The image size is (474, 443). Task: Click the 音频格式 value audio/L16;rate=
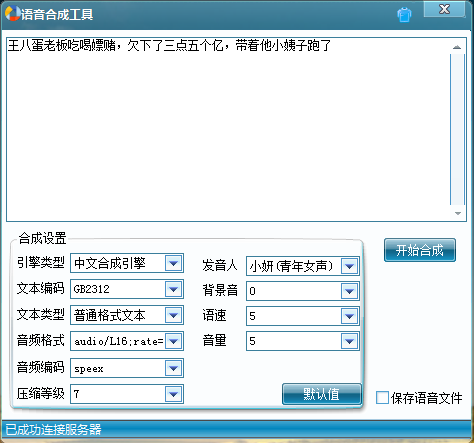pos(119,341)
